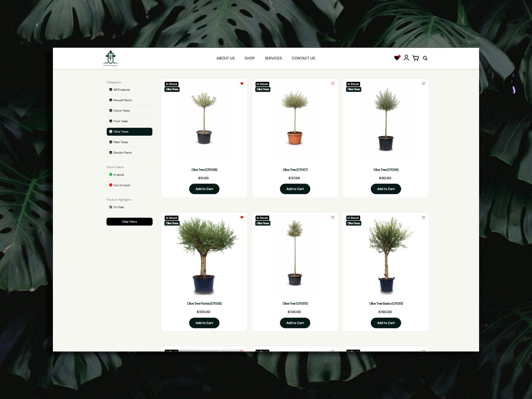
Task: Favorite Olive Tree (OT006) heart
Action: (423, 84)
